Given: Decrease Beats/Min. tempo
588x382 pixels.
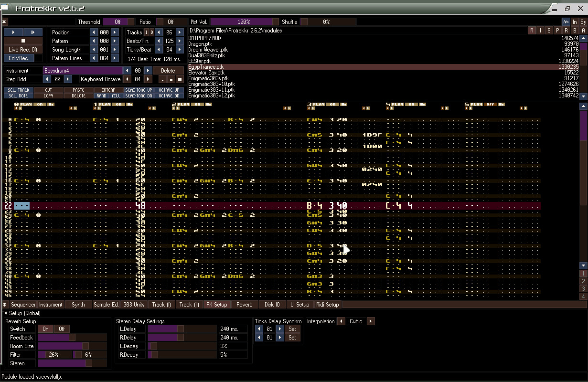Looking at the screenshot, I should click(159, 41).
